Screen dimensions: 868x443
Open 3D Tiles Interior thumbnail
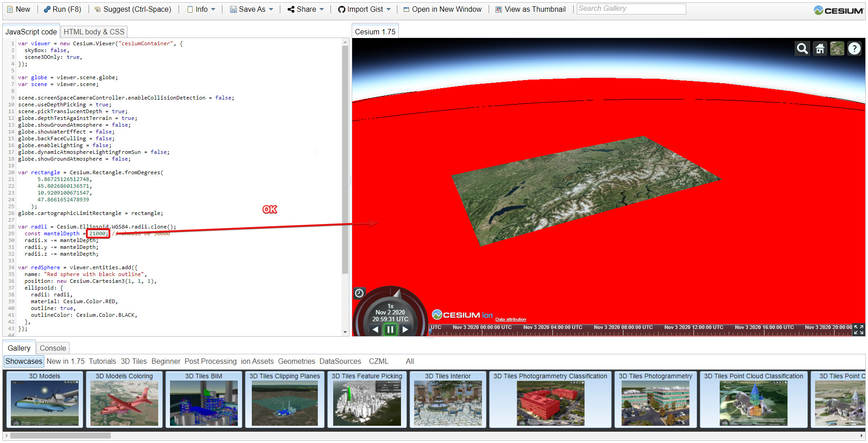(448, 399)
